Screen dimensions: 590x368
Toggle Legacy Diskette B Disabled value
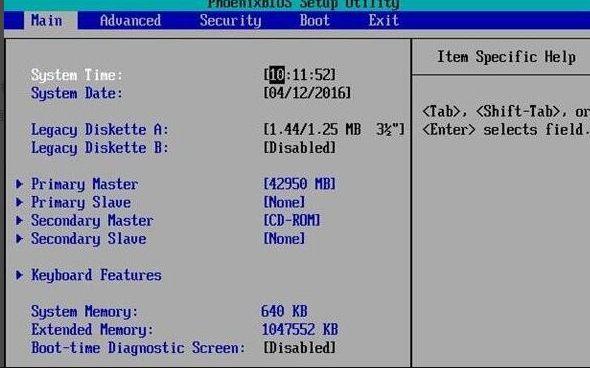click(x=300, y=148)
